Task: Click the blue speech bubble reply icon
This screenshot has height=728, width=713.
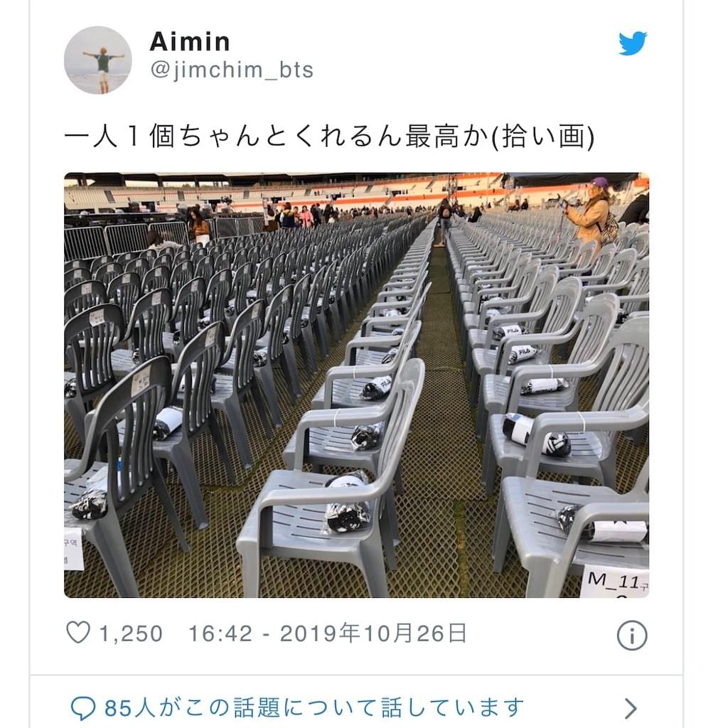Action: click(82, 709)
